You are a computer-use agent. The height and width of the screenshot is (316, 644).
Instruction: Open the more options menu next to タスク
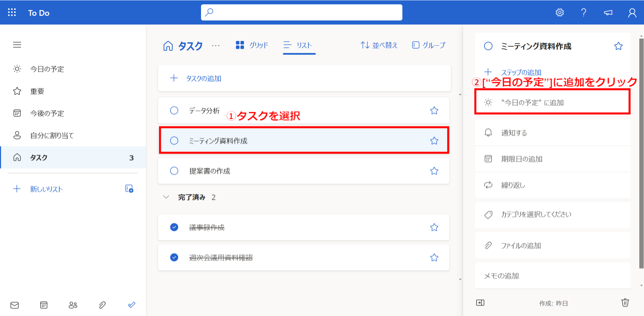coord(216,46)
